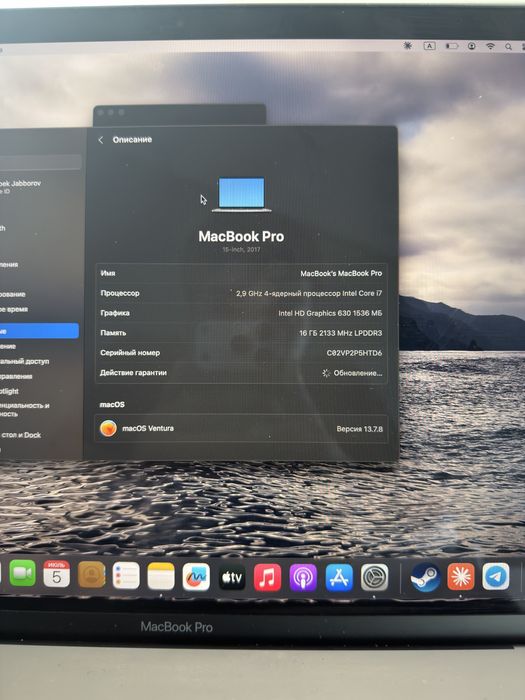Click the Процессор row value Intel Core i7
The height and width of the screenshot is (700, 525).
point(308,293)
